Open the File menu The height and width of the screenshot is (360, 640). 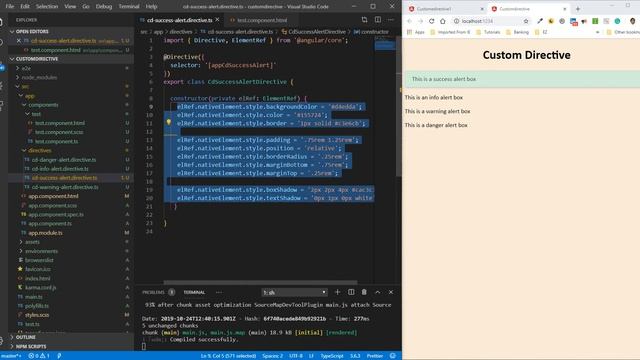[x=9, y=7]
